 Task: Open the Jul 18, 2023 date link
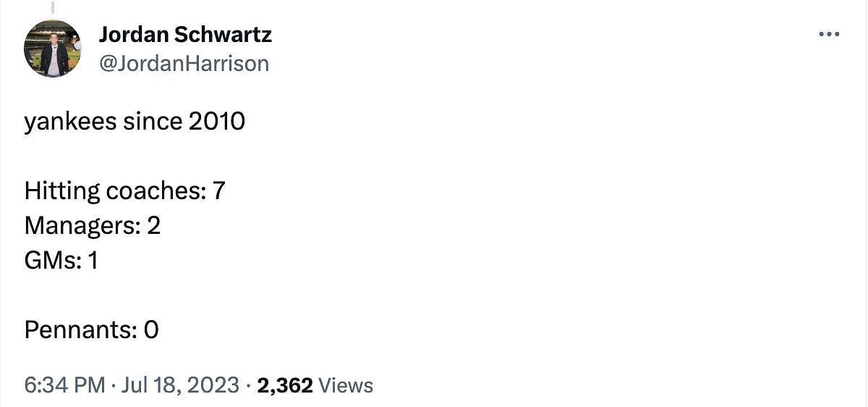pos(180,385)
